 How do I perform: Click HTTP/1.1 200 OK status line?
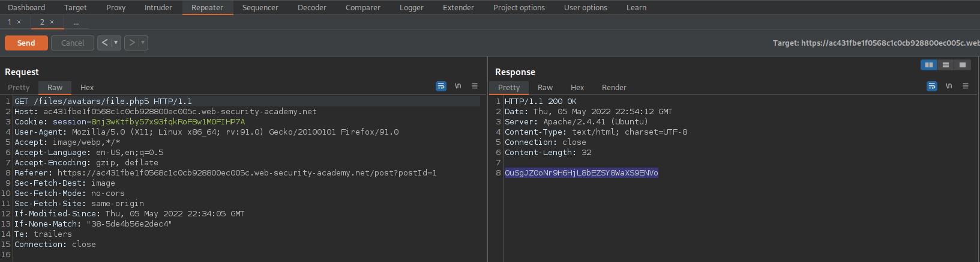pyautogui.click(x=540, y=101)
